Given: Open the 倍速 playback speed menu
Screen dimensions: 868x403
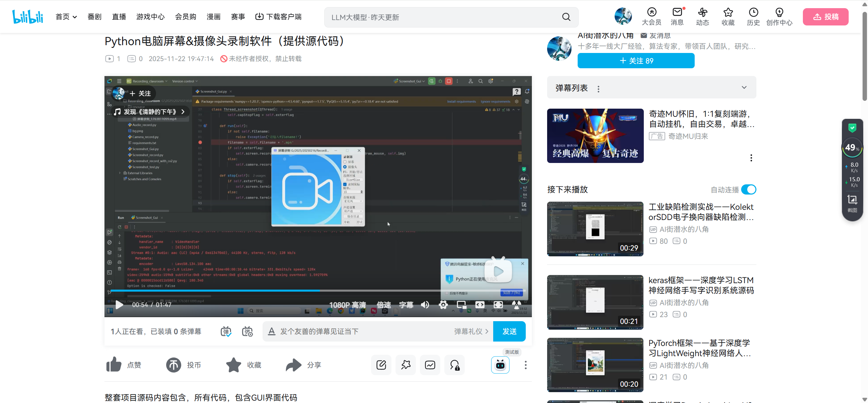Looking at the screenshot, I should [384, 305].
